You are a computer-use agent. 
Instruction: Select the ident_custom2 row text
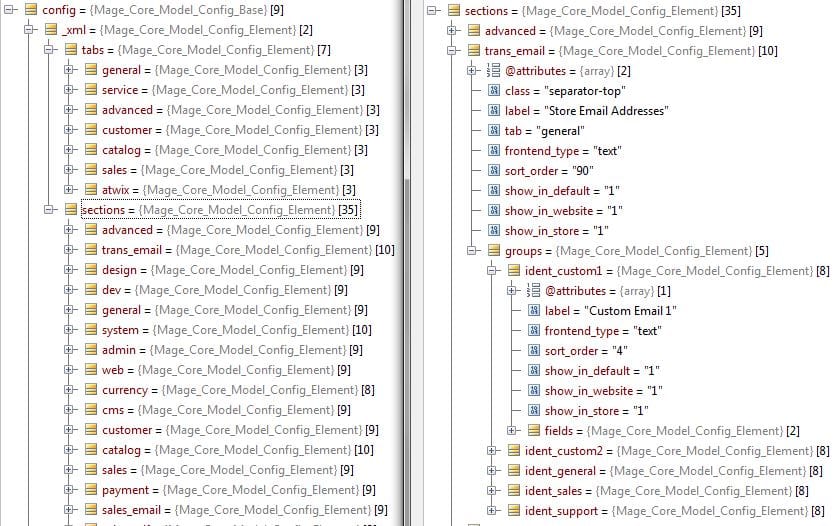click(677, 451)
